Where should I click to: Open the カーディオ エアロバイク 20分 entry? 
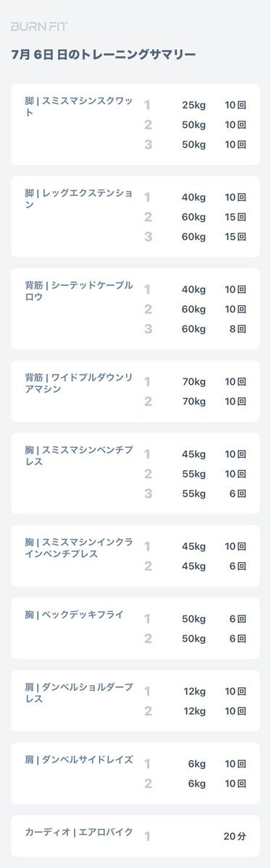click(x=135, y=835)
